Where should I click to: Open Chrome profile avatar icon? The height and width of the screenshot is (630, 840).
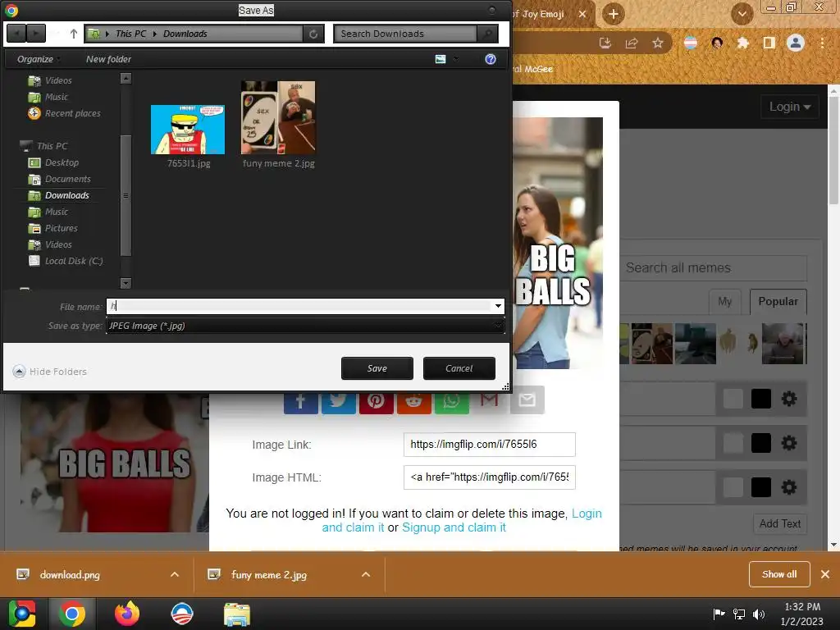click(x=796, y=43)
